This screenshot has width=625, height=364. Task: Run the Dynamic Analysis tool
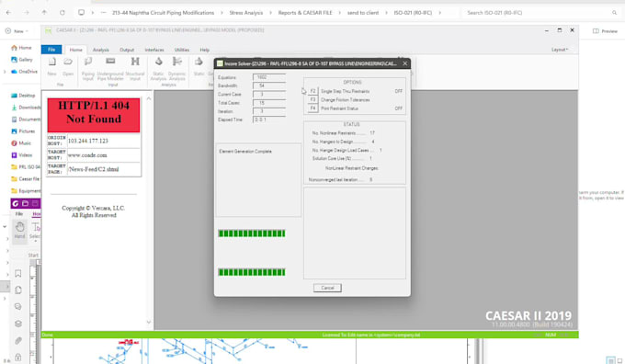[x=177, y=68]
